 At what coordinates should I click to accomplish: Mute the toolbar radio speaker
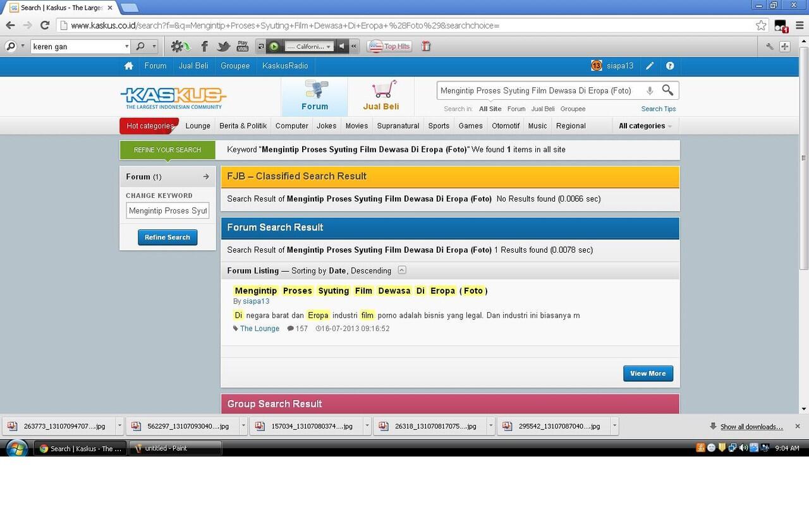click(341, 46)
